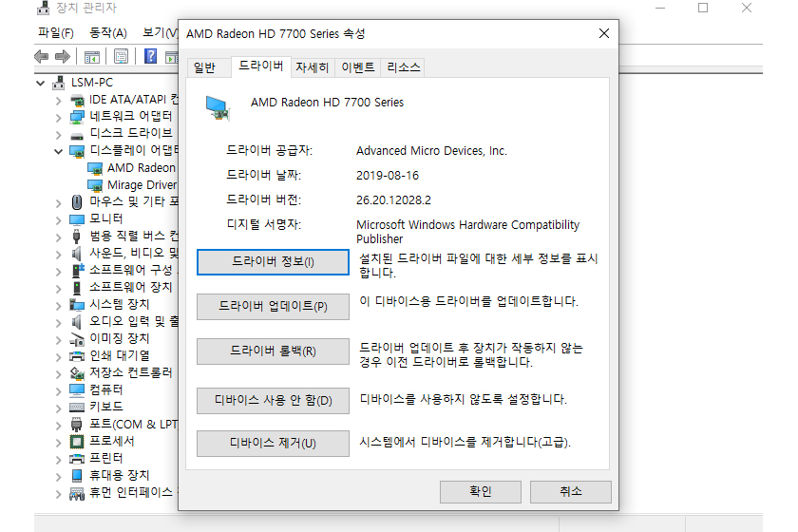Click the 모니터 category icon

[77, 219]
